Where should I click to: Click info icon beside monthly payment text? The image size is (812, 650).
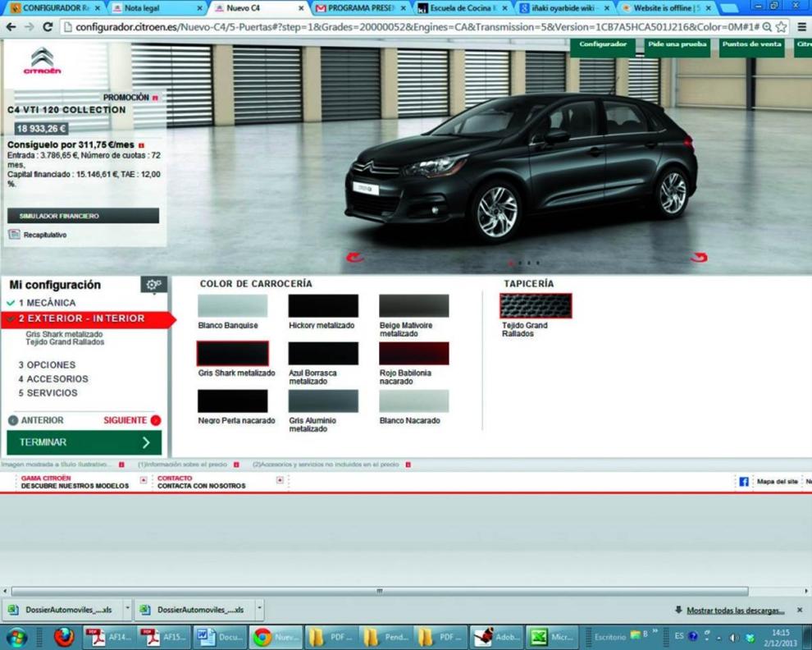click(x=141, y=145)
